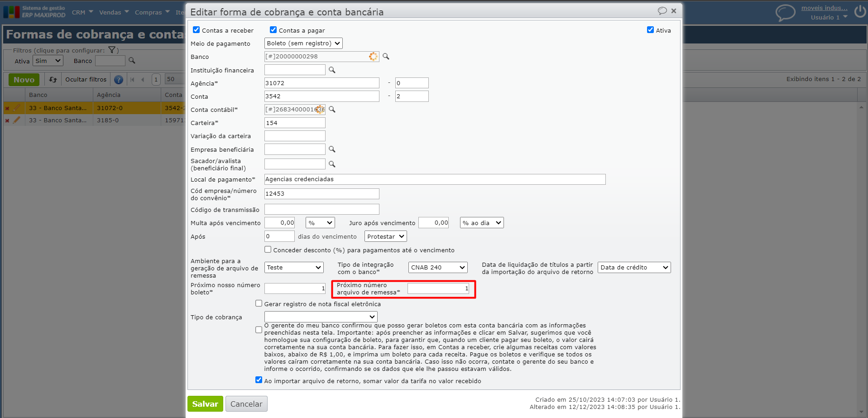Image resolution: width=868 pixels, height=418 pixels.
Task: Open the chat bubble icon in top bar
Action: 785,13
